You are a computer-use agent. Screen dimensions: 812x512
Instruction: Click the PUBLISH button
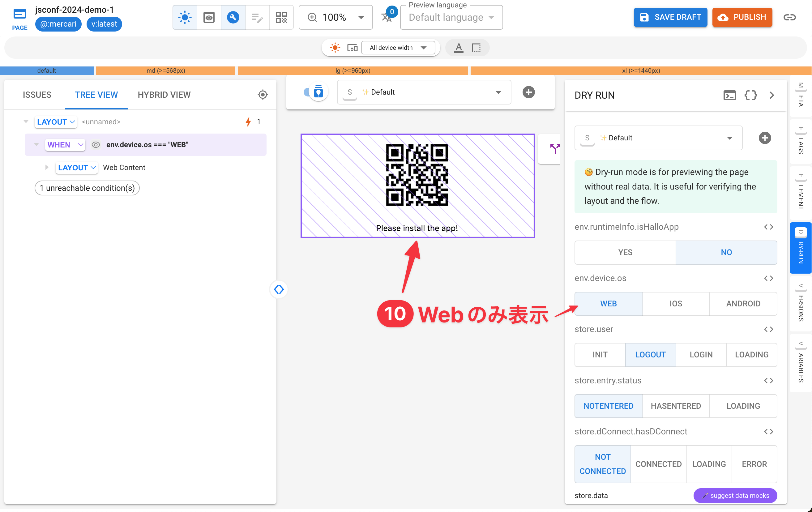[742, 17]
